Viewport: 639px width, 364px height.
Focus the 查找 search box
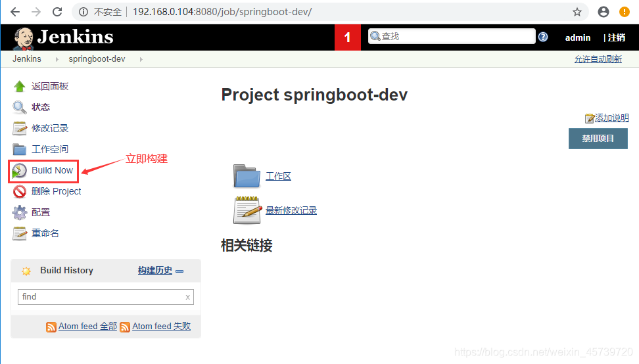point(452,36)
